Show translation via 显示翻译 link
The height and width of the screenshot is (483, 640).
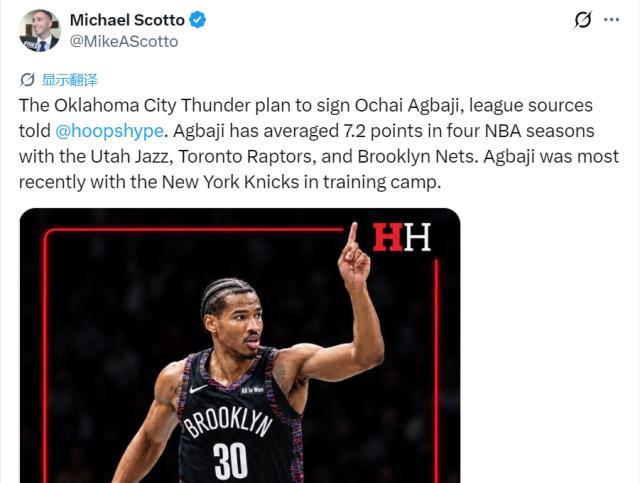coord(70,80)
